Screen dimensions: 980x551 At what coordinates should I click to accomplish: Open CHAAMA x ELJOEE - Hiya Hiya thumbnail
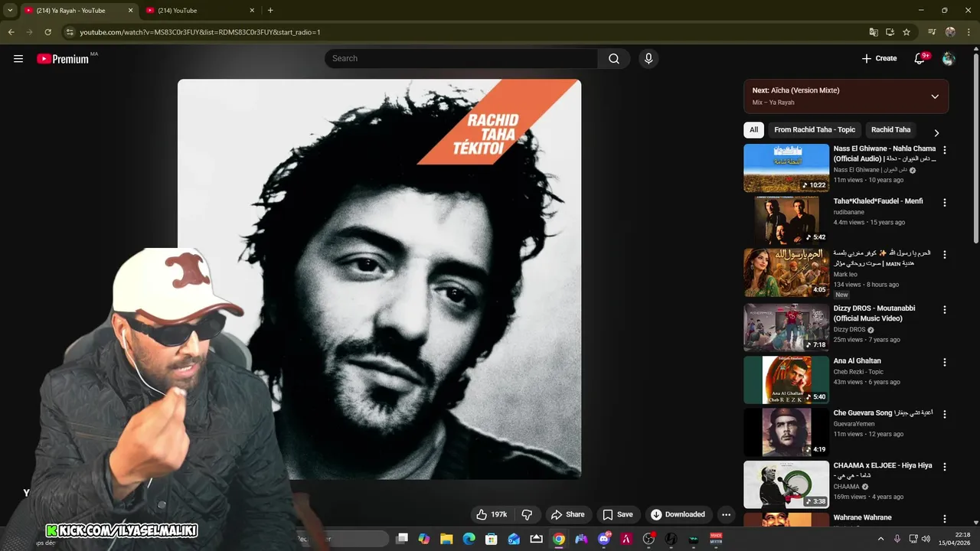click(x=786, y=484)
